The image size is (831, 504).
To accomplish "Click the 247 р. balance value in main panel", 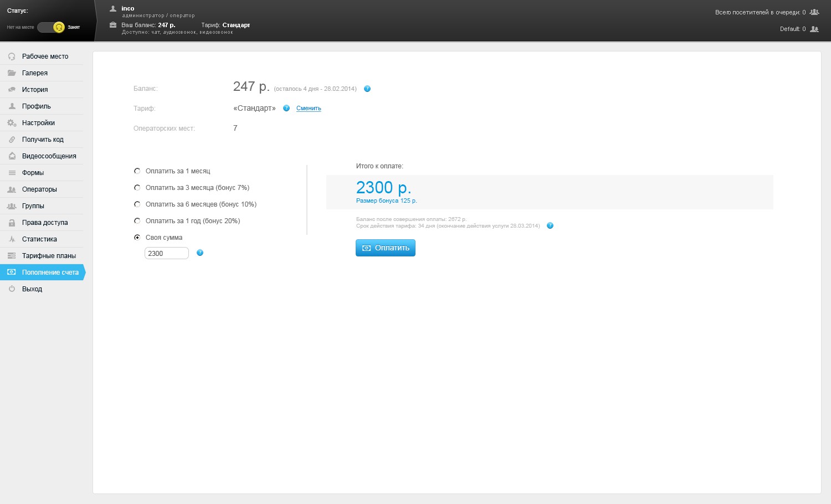I will [252, 87].
